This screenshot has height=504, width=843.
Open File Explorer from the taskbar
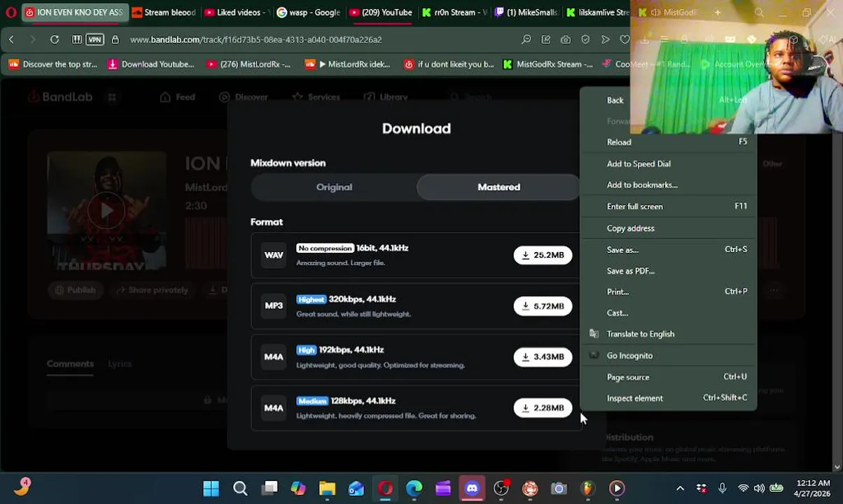coord(327,489)
